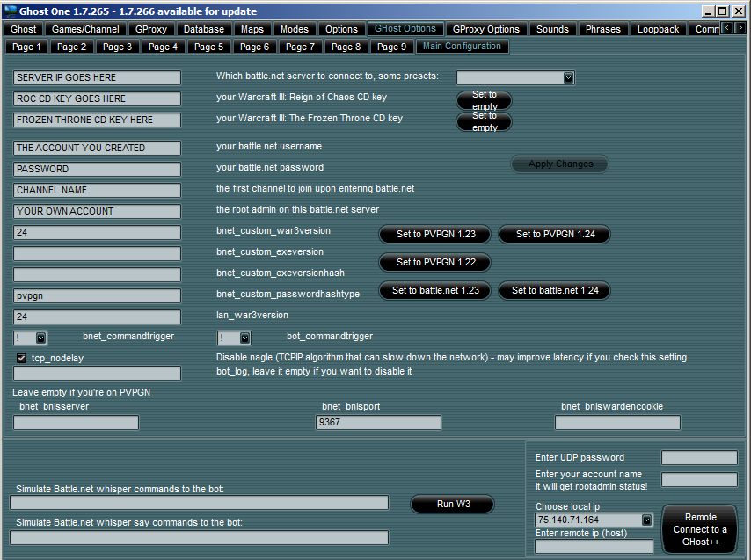Go to Page 1 subtab
Viewport: 751px width, 560px height.
point(26,47)
